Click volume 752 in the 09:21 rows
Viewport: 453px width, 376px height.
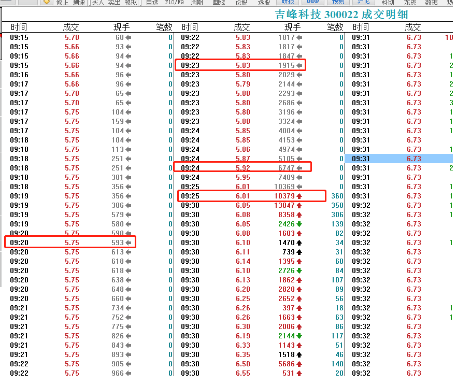click(x=117, y=317)
